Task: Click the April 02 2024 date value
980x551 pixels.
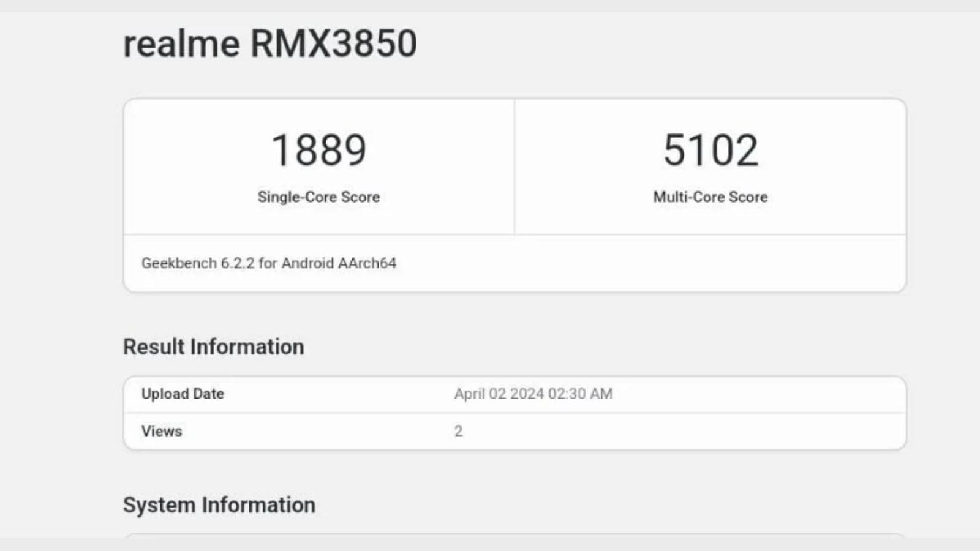Action: coord(499,394)
